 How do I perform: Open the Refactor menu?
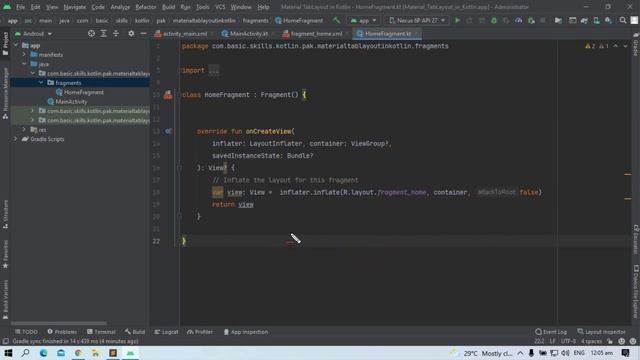click(x=146, y=7)
